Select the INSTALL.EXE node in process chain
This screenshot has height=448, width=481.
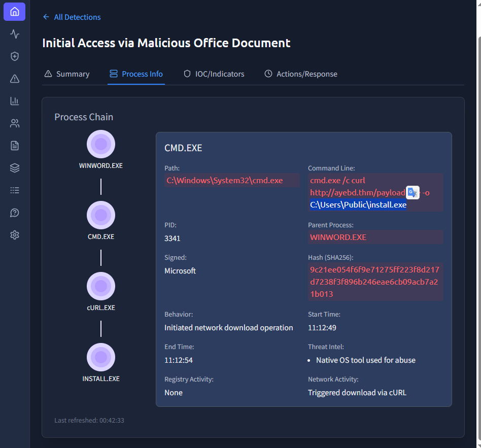(101, 357)
